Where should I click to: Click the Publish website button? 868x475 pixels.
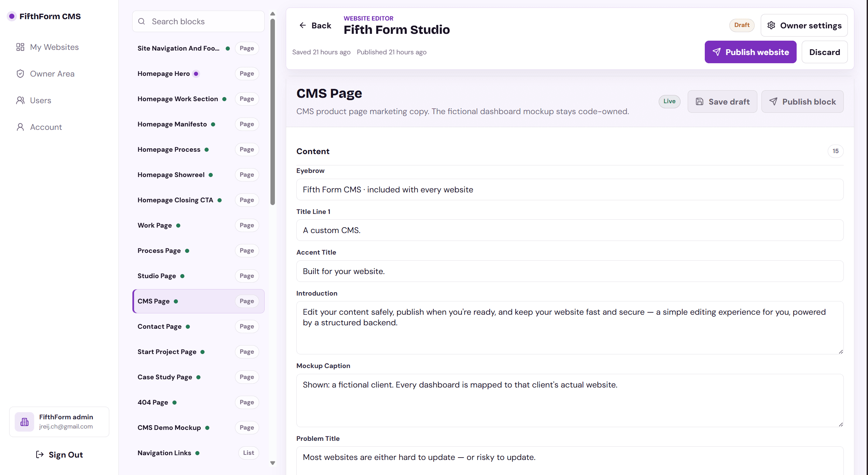[750, 52]
